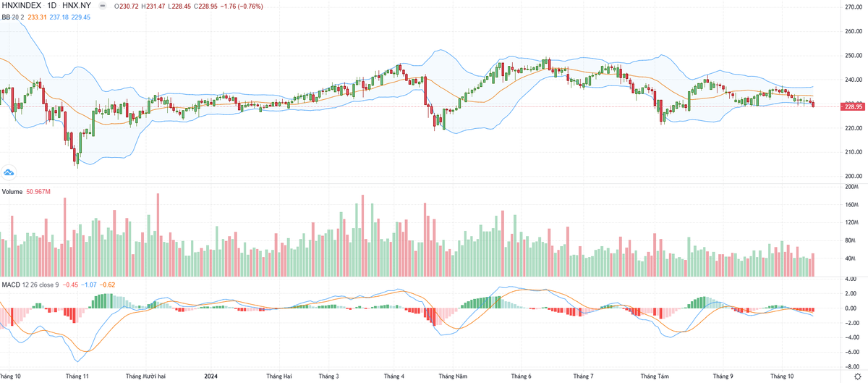Click the 2024 year marker on time axis
868x383 pixels.
tap(210, 376)
